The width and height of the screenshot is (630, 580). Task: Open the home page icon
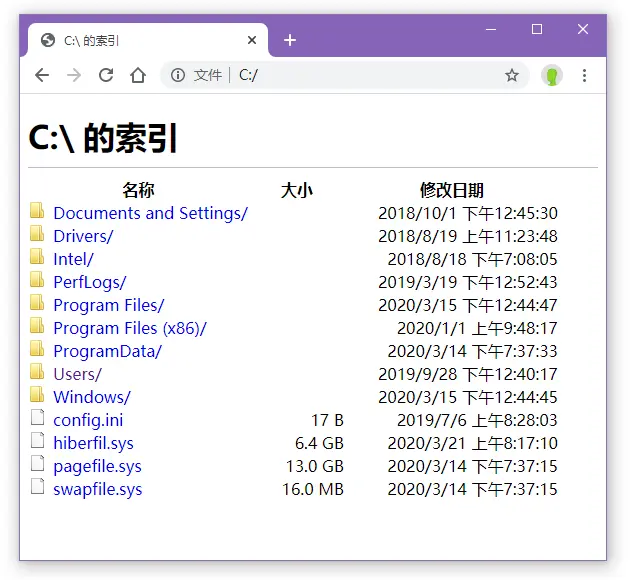tap(138, 75)
